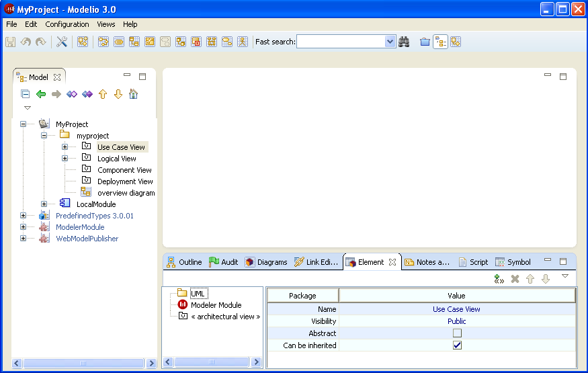Expand the LocalModule node
The image size is (588, 373).
44,204
